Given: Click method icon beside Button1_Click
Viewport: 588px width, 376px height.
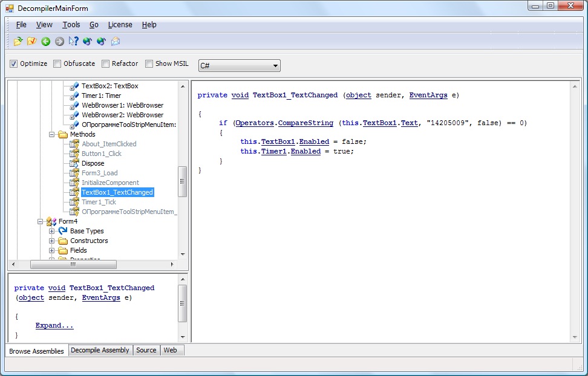Looking at the screenshot, I should [74, 154].
